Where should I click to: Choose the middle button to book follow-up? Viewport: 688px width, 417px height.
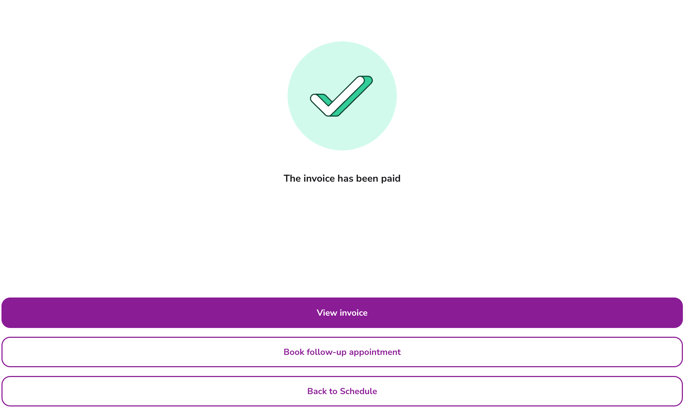(x=342, y=352)
